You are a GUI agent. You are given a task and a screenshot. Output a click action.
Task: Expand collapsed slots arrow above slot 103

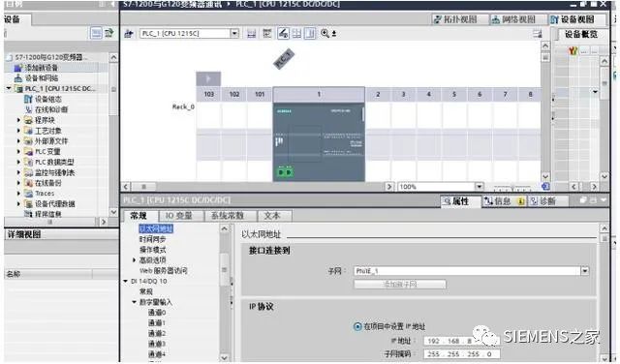tap(208, 78)
